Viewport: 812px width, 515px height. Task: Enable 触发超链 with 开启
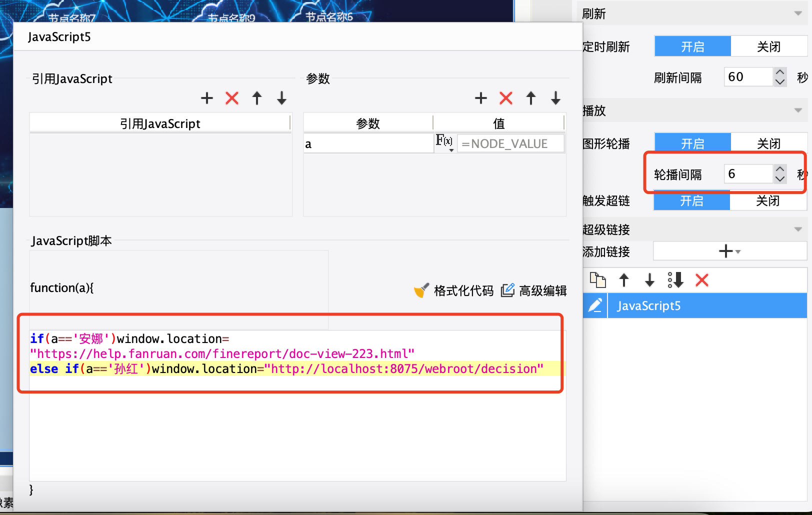tap(692, 200)
